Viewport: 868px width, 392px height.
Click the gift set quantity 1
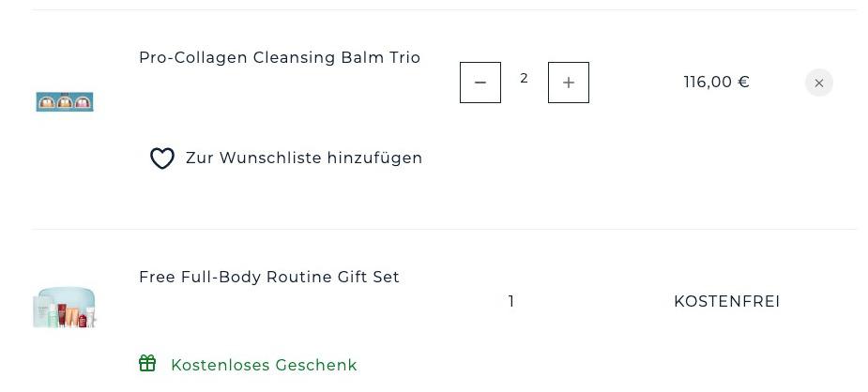pyautogui.click(x=511, y=301)
